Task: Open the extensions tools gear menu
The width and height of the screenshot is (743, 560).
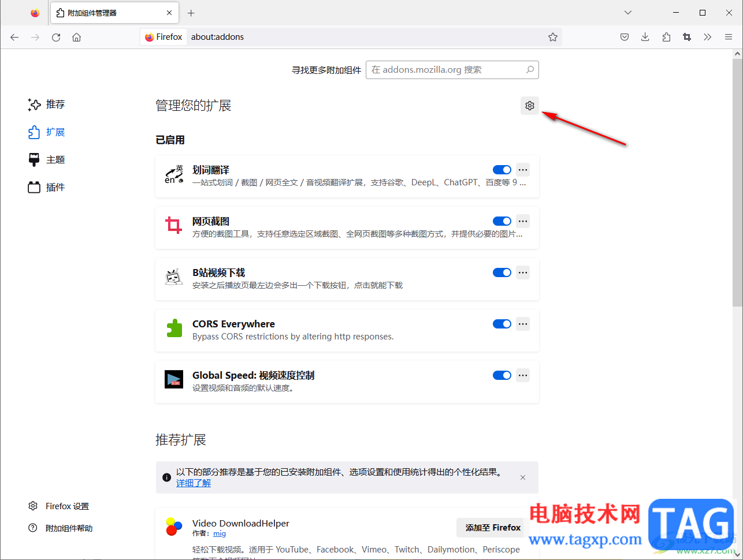Action: pos(530,106)
